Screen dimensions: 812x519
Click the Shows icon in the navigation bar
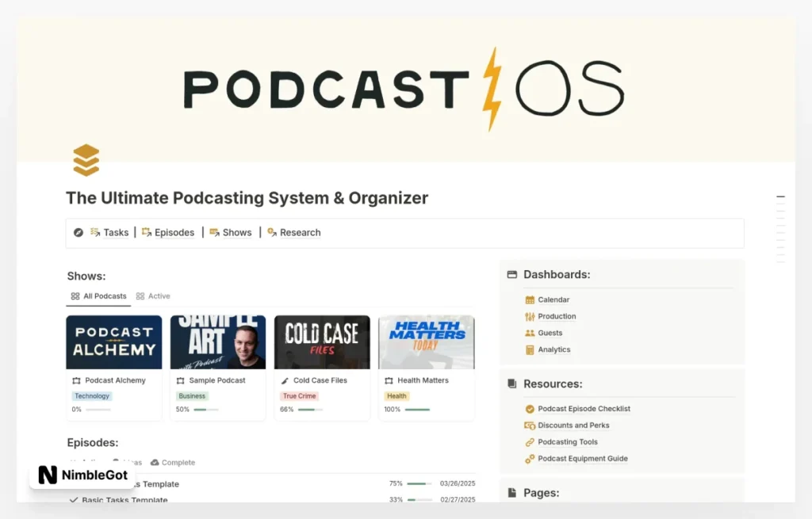pyautogui.click(x=214, y=232)
